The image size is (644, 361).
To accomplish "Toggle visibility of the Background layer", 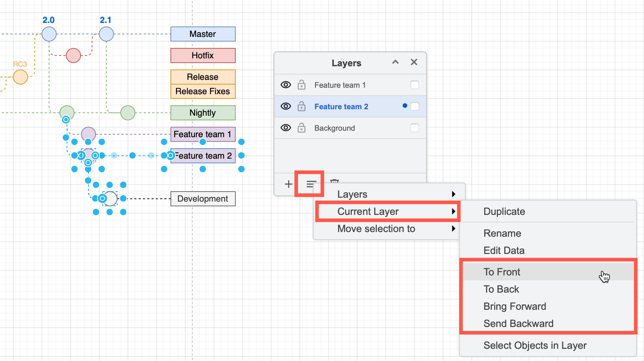I will (285, 128).
